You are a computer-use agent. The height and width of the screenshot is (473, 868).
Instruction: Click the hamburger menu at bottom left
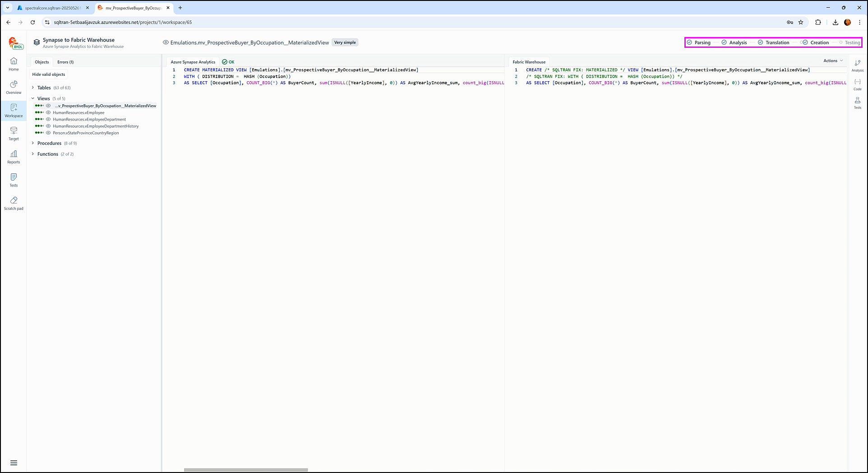pos(14,463)
